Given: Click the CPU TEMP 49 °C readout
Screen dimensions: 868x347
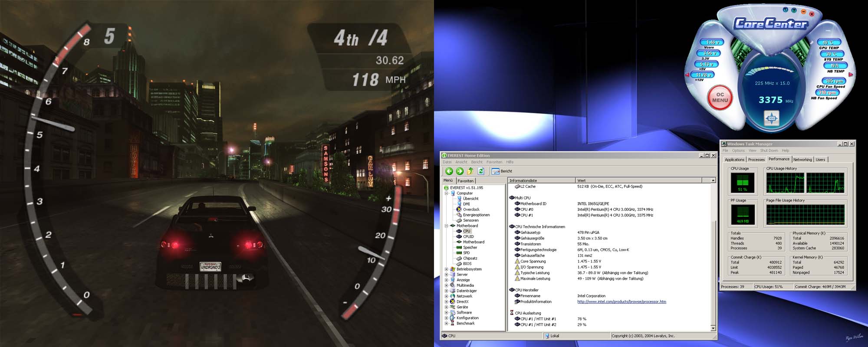Looking at the screenshot, I should pos(829,43).
